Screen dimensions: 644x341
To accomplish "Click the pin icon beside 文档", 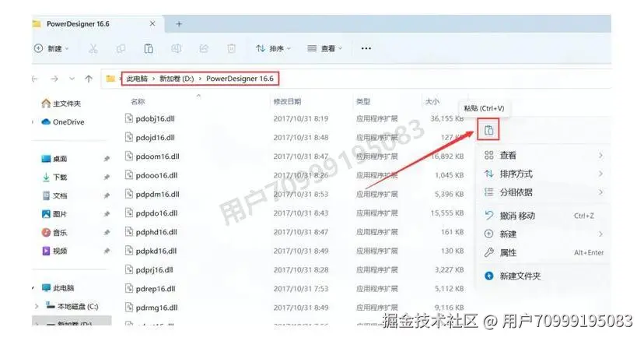I will 107,195.
